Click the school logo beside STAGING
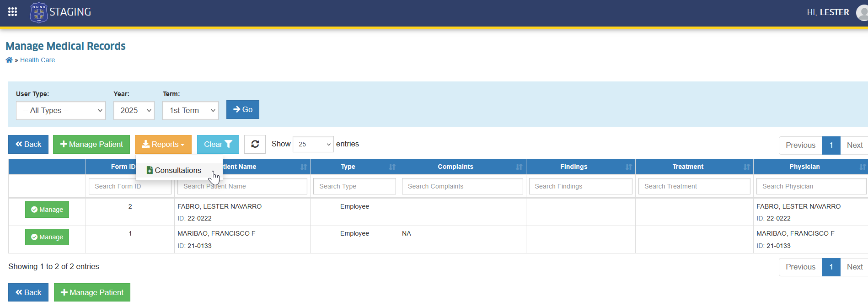The height and width of the screenshot is (307, 868). [x=38, y=12]
